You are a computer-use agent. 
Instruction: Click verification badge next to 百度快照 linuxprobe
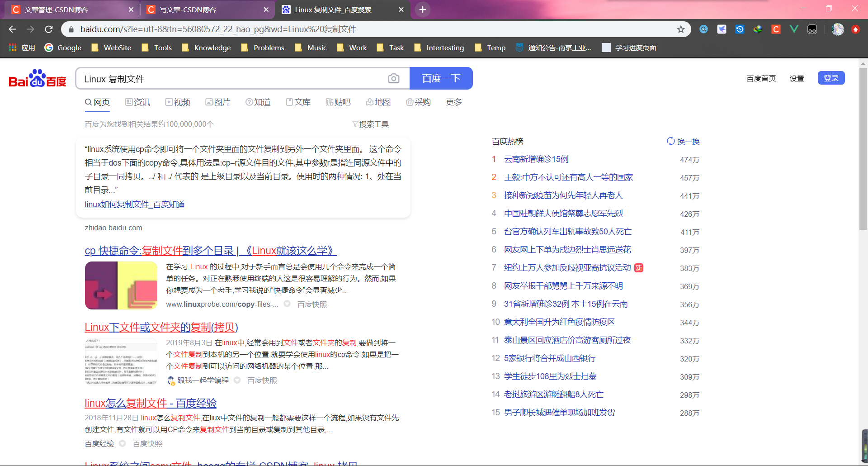click(x=287, y=304)
